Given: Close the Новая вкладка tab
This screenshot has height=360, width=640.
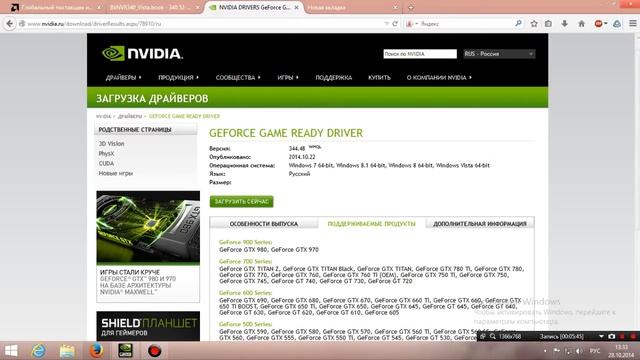Looking at the screenshot, I should [x=395, y=7].
